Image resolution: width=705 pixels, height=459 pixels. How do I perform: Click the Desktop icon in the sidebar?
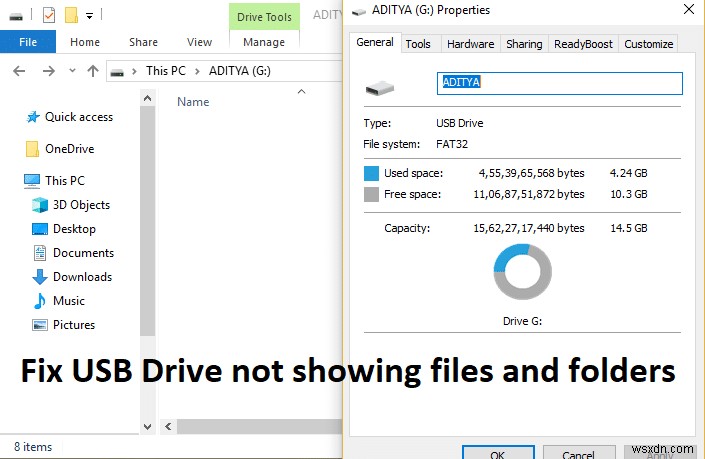(x=40, y=229)
